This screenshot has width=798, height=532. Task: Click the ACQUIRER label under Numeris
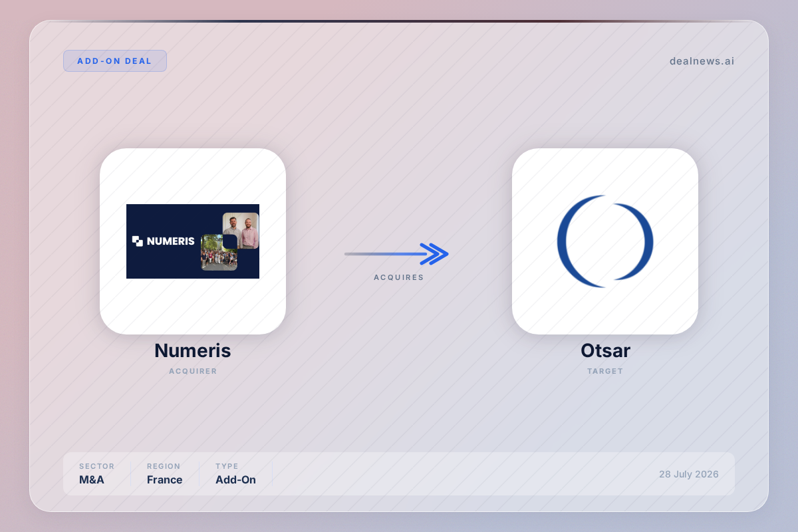pos(193,371)
